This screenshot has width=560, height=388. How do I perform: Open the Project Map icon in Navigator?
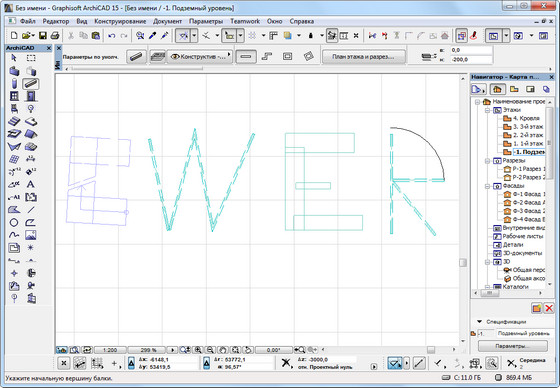pyautogui.click(x=498, y=89)
